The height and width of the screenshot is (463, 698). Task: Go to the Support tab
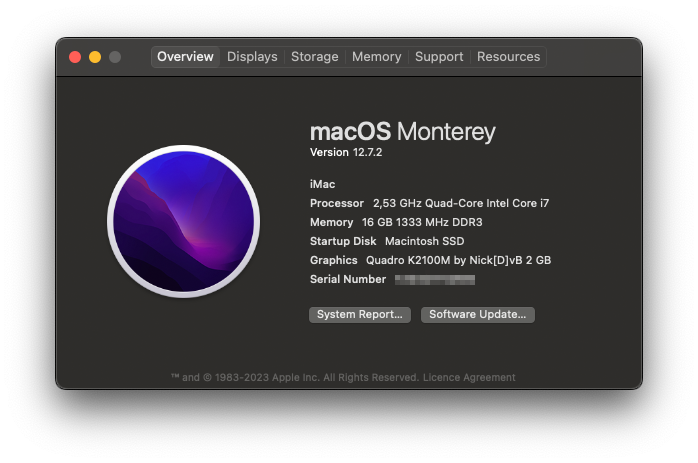click(439, 57)
